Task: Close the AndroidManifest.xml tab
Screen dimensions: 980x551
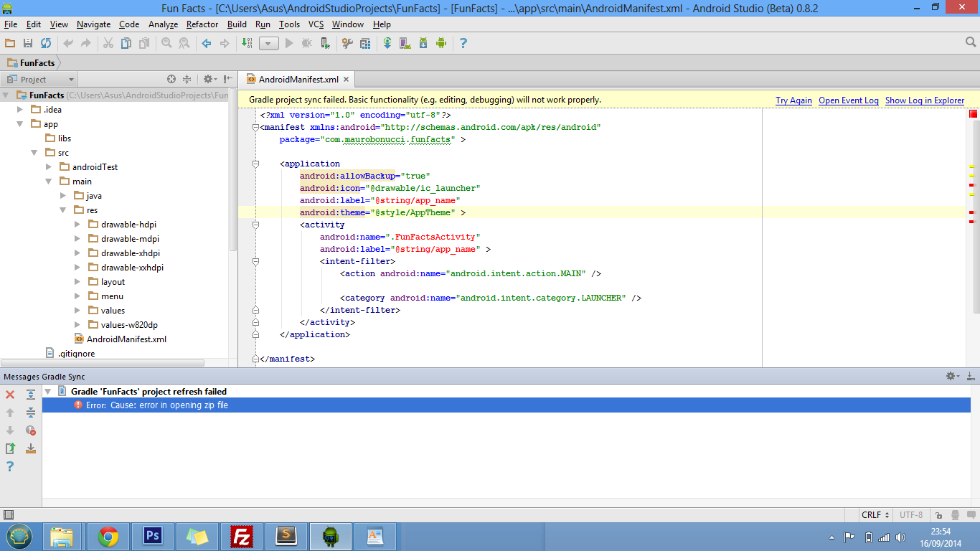Action: click(x=346, y=80)
